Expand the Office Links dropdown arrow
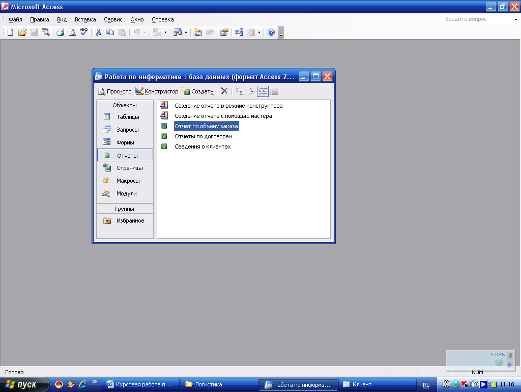This screenshot has height=392, width=521. tap(165, 33)
